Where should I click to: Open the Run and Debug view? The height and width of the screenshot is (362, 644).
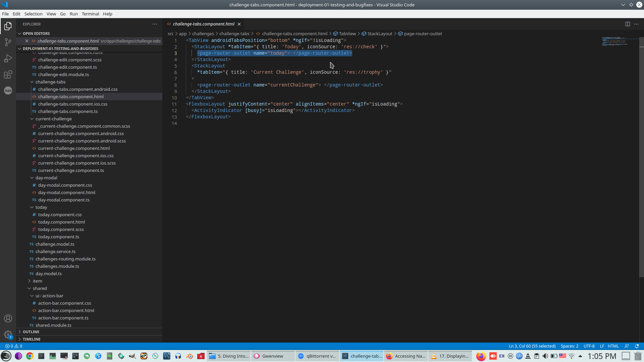tap(8, 58)
